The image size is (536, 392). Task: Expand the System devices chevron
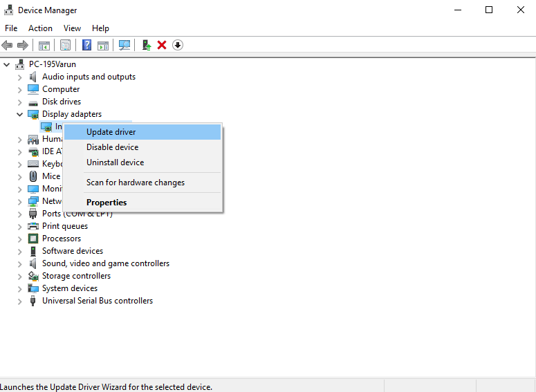coord(20,289)
